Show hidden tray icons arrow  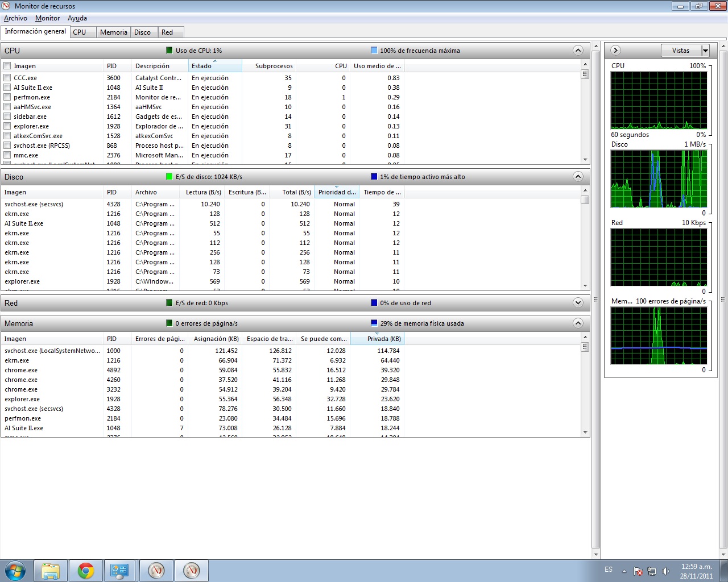point(624,571)
